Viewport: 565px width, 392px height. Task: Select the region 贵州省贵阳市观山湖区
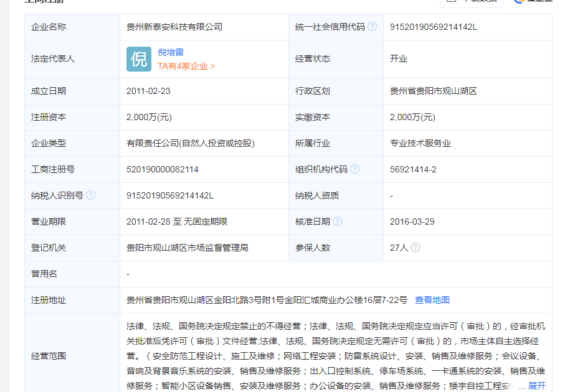434,91
